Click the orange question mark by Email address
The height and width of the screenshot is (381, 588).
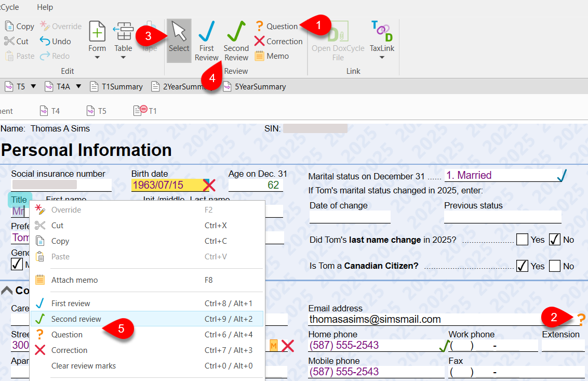[x=581, y=319]
